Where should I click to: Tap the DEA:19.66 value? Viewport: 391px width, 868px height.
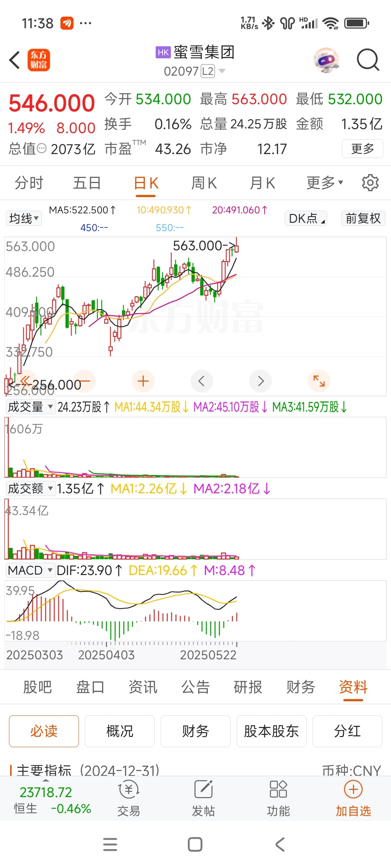pyautogui.click(x=163, y=570)
